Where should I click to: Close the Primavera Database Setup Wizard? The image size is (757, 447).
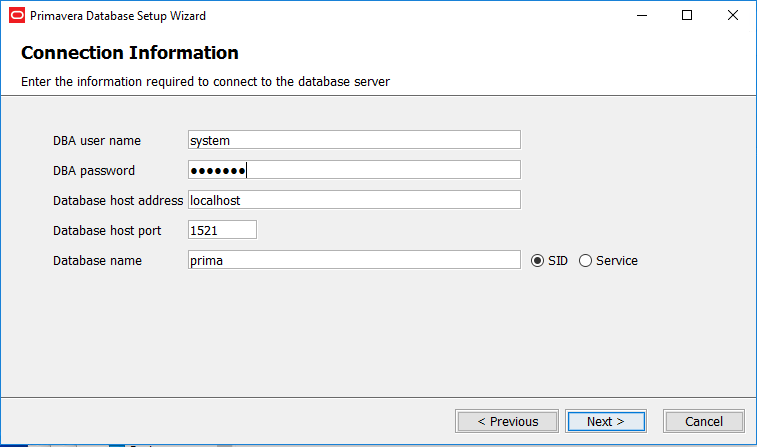click(732, 15)
